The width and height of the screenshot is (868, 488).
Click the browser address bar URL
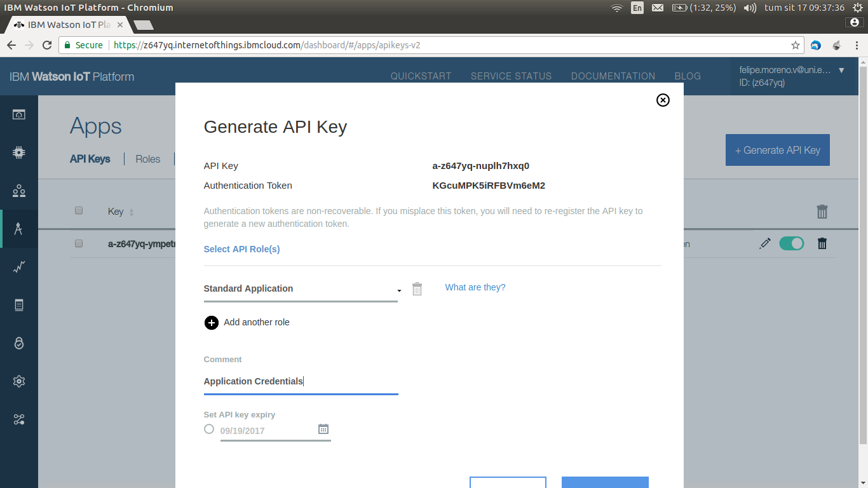[x=267, y=45]
